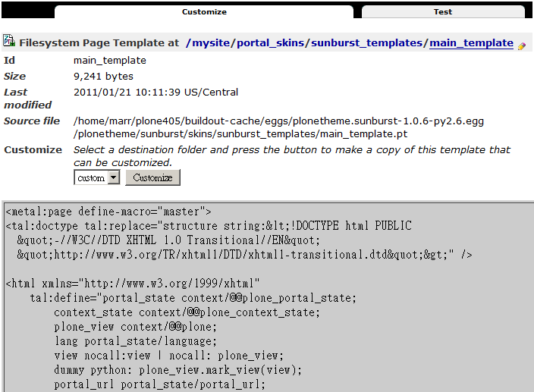Click the metal:page define-macro line
534x392 pixels.
coord(108,212)
